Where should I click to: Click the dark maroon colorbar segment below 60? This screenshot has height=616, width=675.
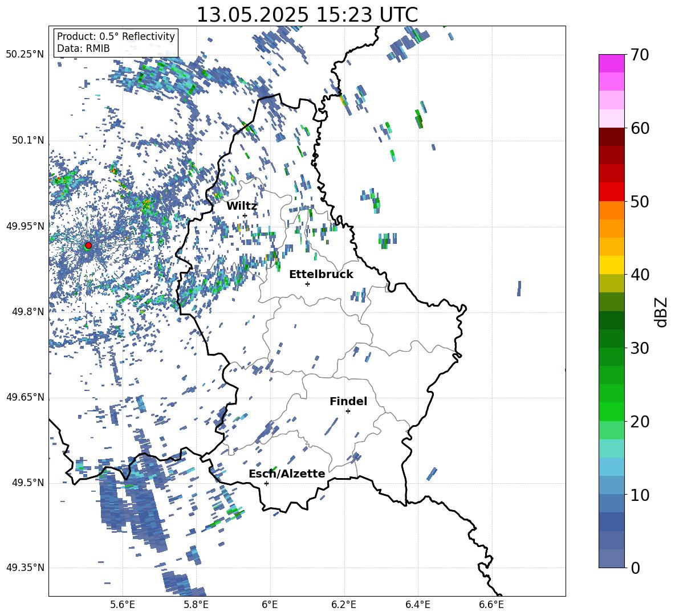point(611,137)
